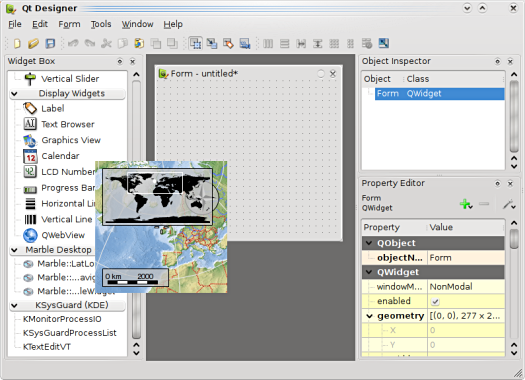Image resolution: width=525 pixels, height=380 pixels.
Task: Collapse the Display Widgets category
Action: pyautogui.click(x=14, y=94)
